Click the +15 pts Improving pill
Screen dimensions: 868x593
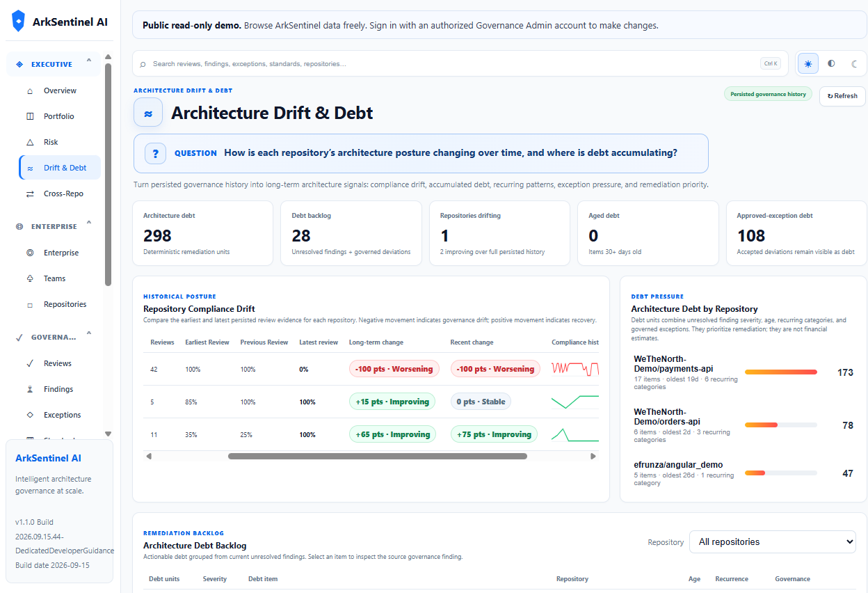[392, 402]
